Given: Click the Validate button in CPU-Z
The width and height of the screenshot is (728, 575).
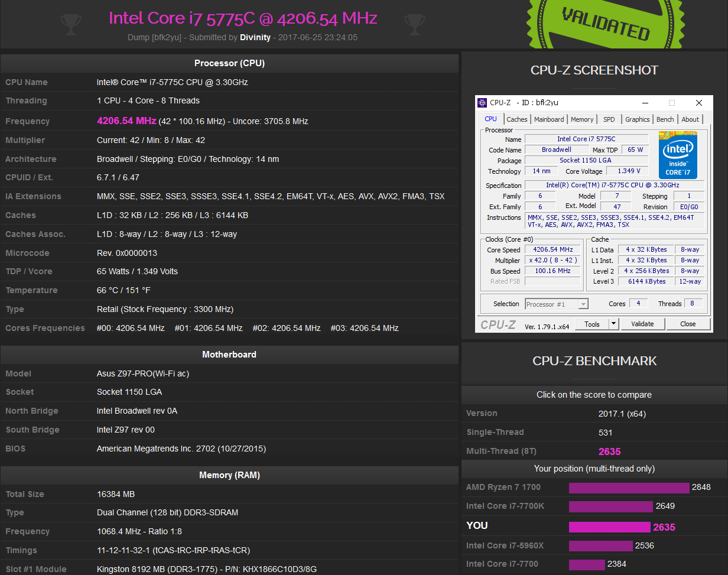Looking at the screenshot, I should point(642,324).
